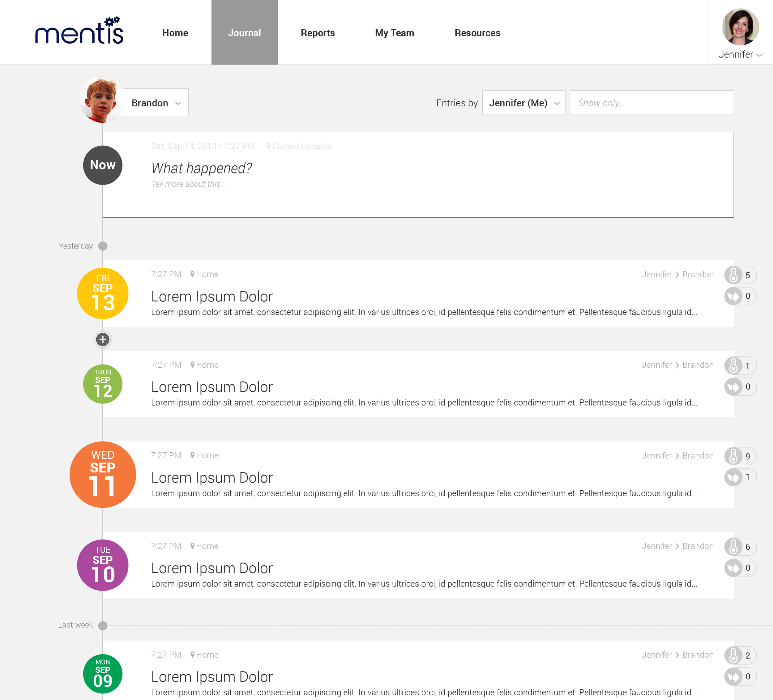This screenshot has height=700, width=773.
Task: Click the comments icon on Sep 10 entry
Action: pyautogui.click(x=733, y=567)
